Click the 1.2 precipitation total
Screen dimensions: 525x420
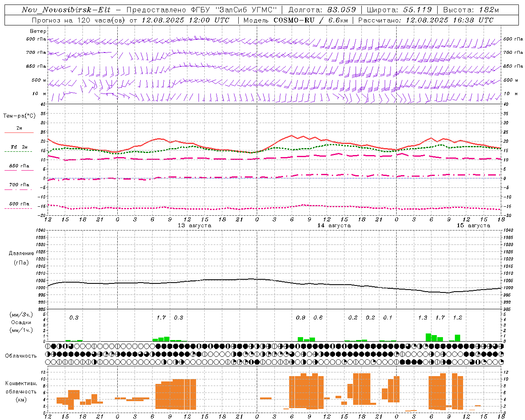pyautogui.click(x=457, y=317)
